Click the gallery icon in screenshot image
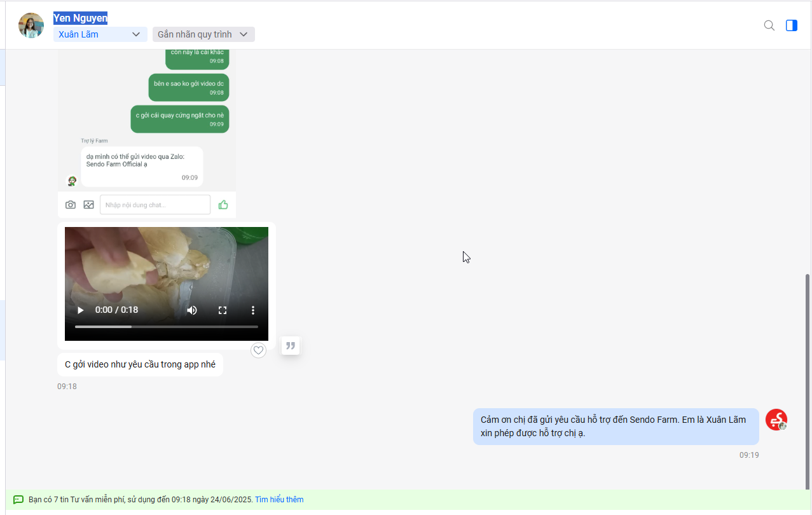 click(x=88, y=205)
